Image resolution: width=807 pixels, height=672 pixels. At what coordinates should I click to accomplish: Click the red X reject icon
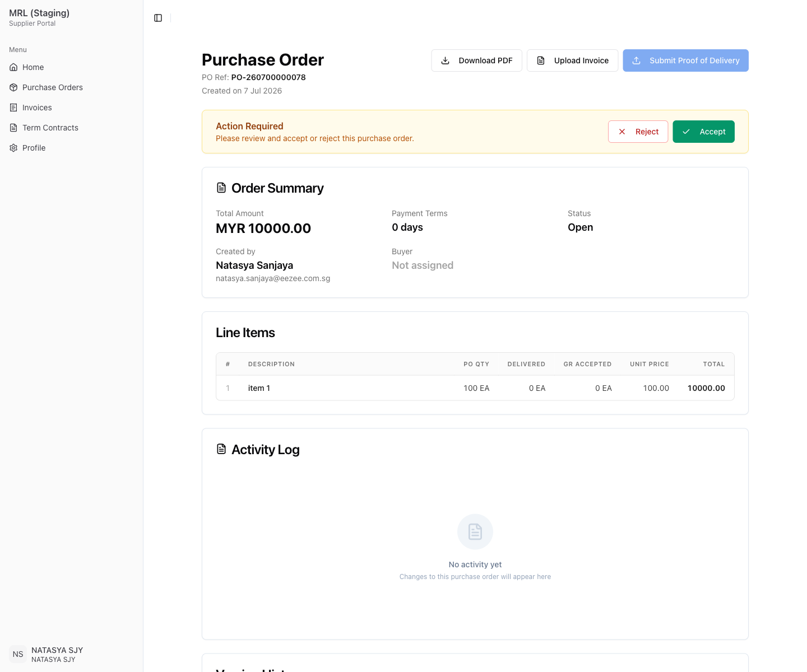622,132
